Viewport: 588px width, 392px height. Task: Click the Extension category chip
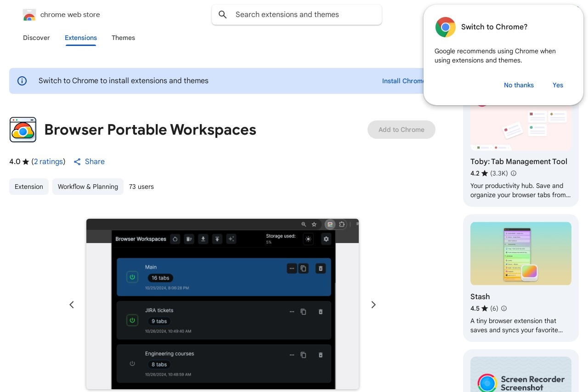pos(29,187)
